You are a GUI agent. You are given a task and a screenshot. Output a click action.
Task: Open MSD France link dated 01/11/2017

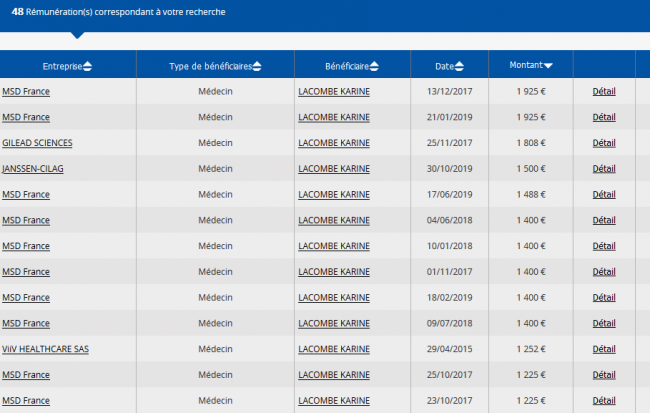[26, 272]
